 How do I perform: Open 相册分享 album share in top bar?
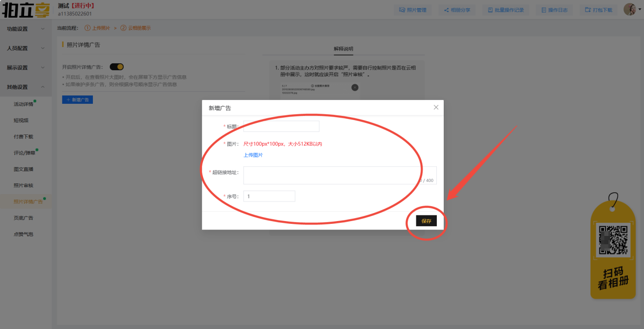[x=457, y=10]
